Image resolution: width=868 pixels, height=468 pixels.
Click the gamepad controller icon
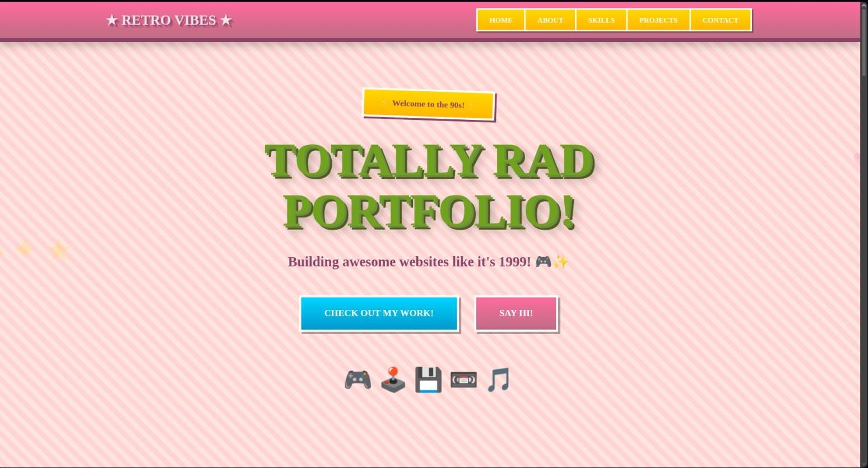click(358, 379)
